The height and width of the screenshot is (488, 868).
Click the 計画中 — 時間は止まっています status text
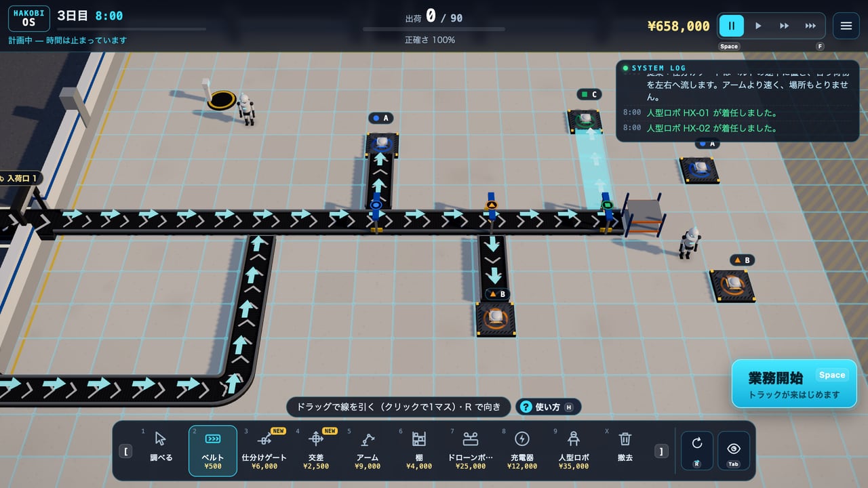click(68, 41)
